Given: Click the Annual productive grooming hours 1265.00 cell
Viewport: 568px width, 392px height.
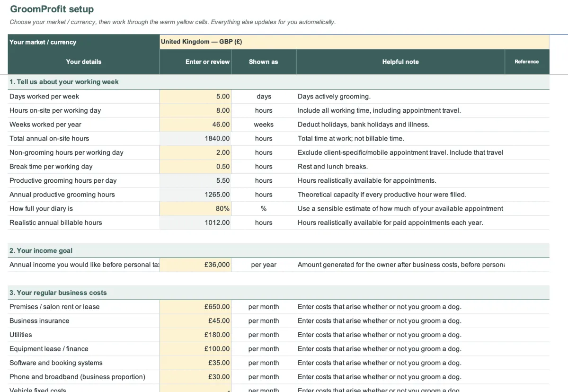Looking at the screenshot, I should pos(195,195).
